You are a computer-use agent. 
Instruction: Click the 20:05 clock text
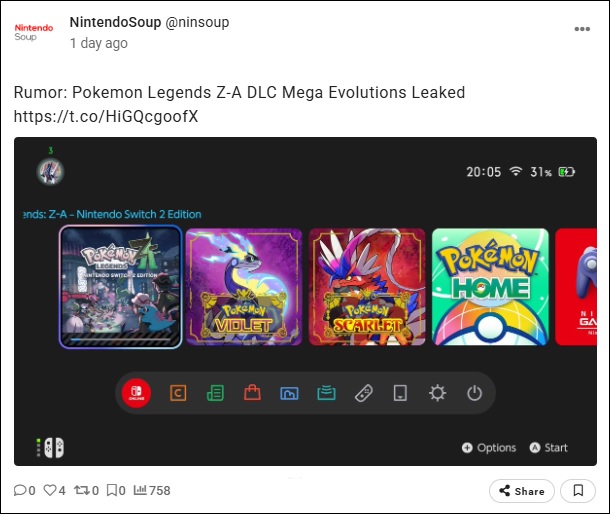484,172
